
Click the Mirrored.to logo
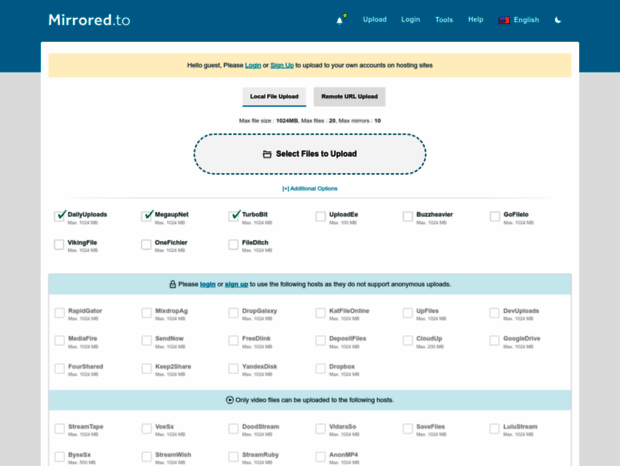(89, 20)
